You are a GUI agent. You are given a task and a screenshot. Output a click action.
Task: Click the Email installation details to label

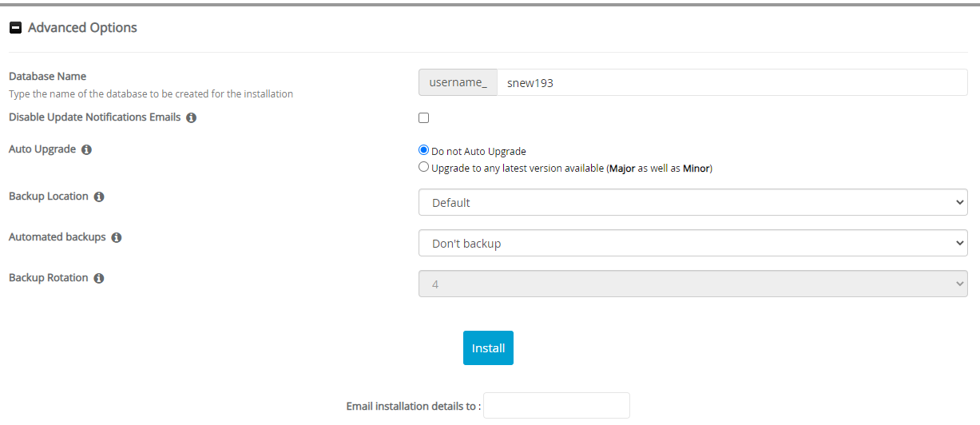click(x=413, y=406)
